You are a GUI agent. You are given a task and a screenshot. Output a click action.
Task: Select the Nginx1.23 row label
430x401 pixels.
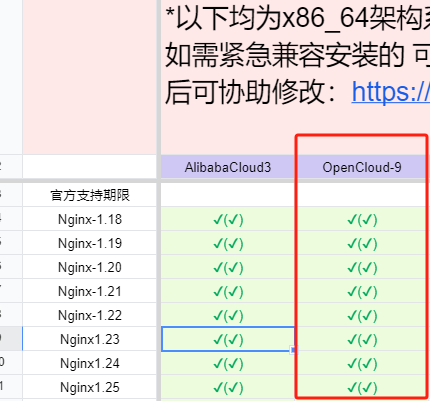pos(90,339)
